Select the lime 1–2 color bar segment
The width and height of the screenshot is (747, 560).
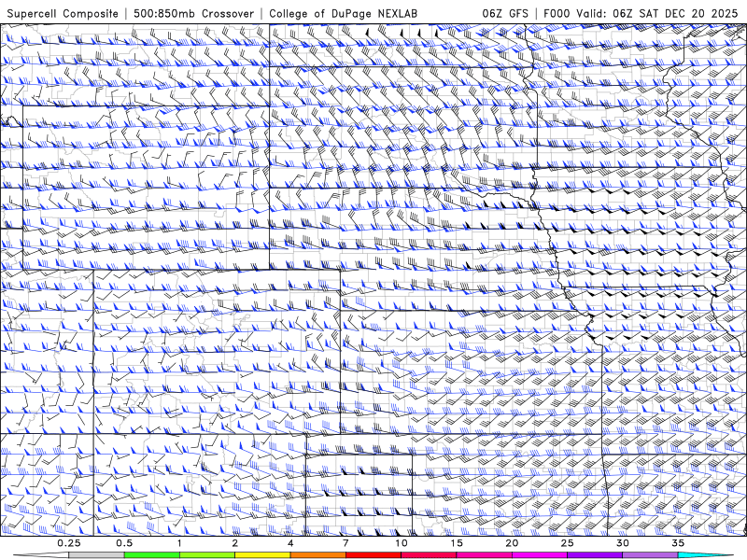207,555
